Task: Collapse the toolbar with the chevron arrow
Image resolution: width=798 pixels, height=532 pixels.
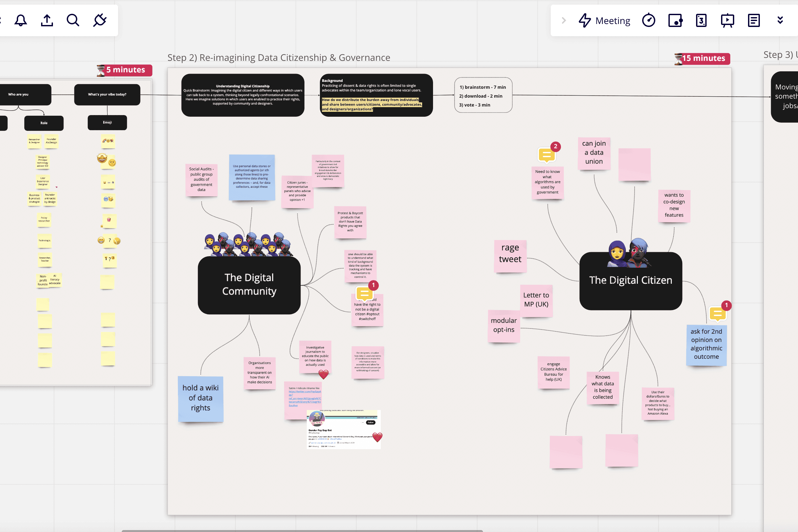Action: (564, 21)
